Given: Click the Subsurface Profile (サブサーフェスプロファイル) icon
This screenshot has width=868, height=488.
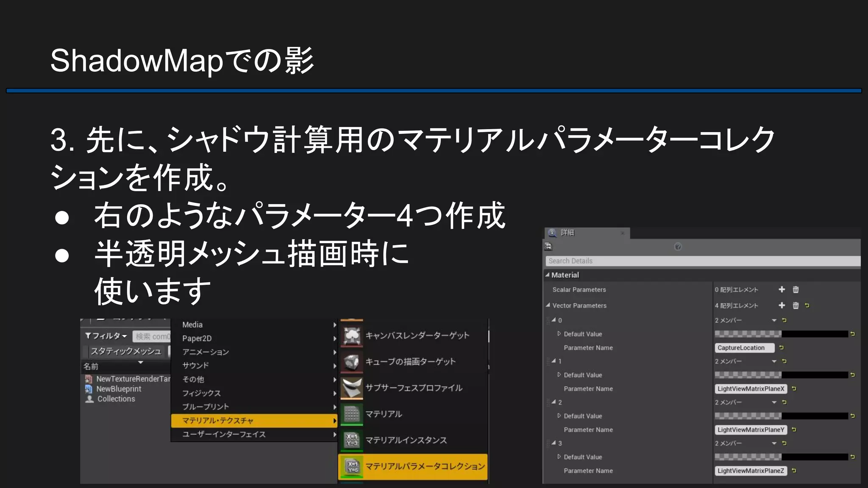Looking at the screenshot, I should pos(351,388).
